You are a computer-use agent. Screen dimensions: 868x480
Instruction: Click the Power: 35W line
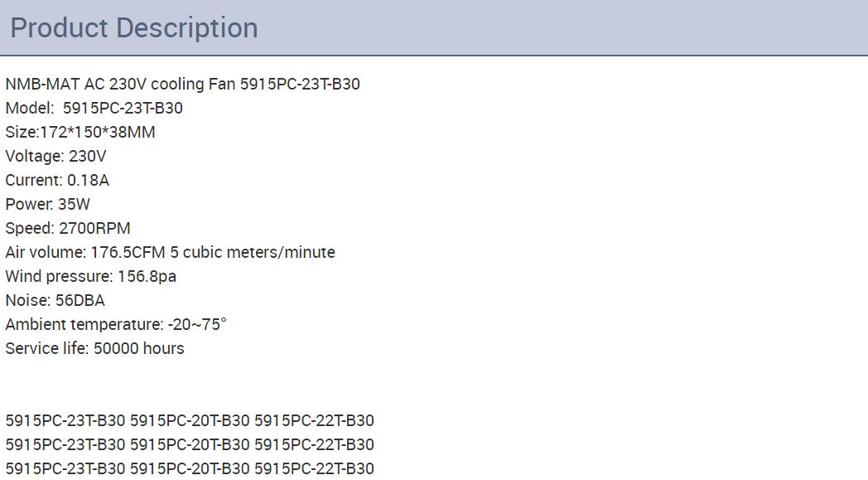coord(47,204)
